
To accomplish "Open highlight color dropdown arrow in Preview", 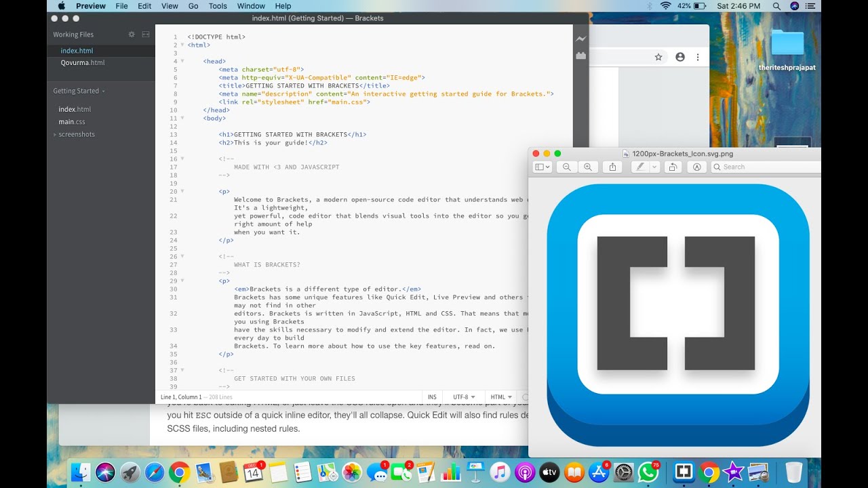I will (x=654, y=167).
